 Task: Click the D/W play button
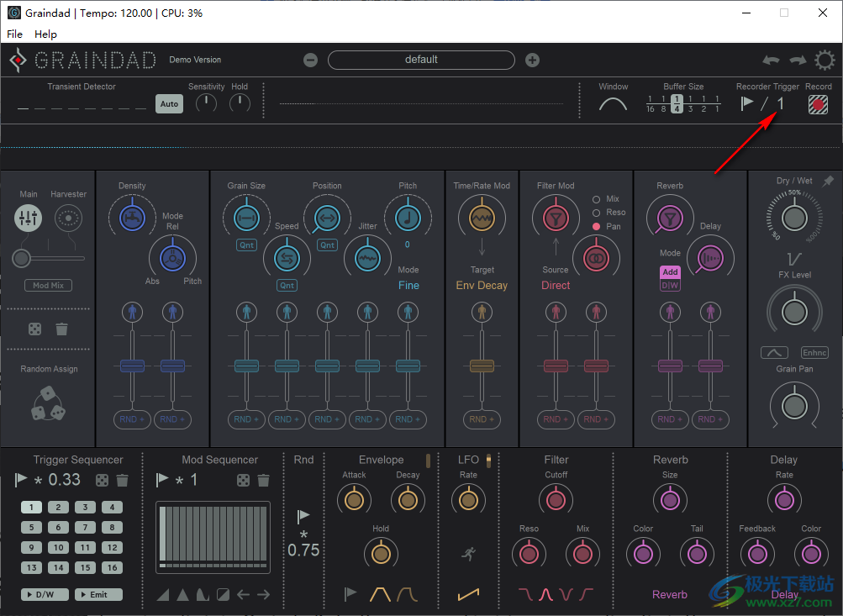[x=45, y=594]
